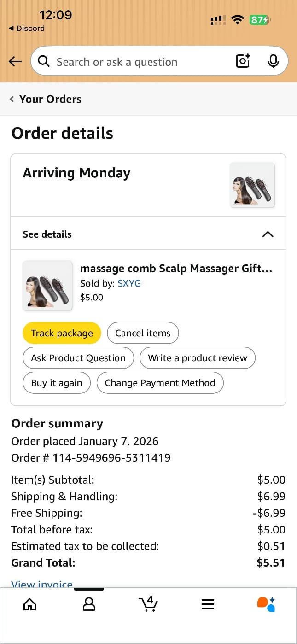Tap the Buy it again button
Screen dimensions: 297x644
click(x=57, y=383)
